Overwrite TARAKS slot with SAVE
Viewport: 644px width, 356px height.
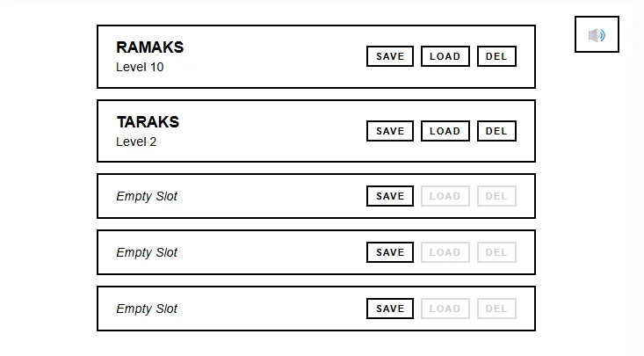pyautogui.click(x=390, y=131)
